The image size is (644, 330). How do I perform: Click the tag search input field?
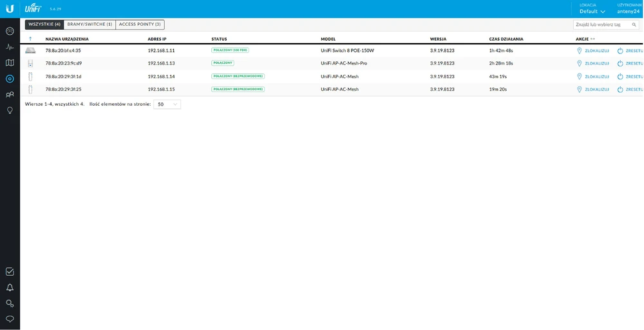pyautogui.click(x=606, y=24)
